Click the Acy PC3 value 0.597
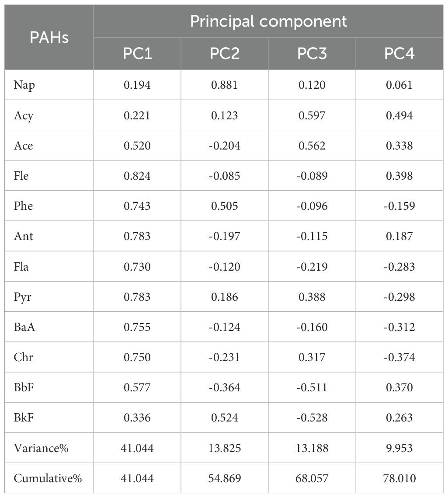Viewport: 448px width, 498px height. pos(312,115)
